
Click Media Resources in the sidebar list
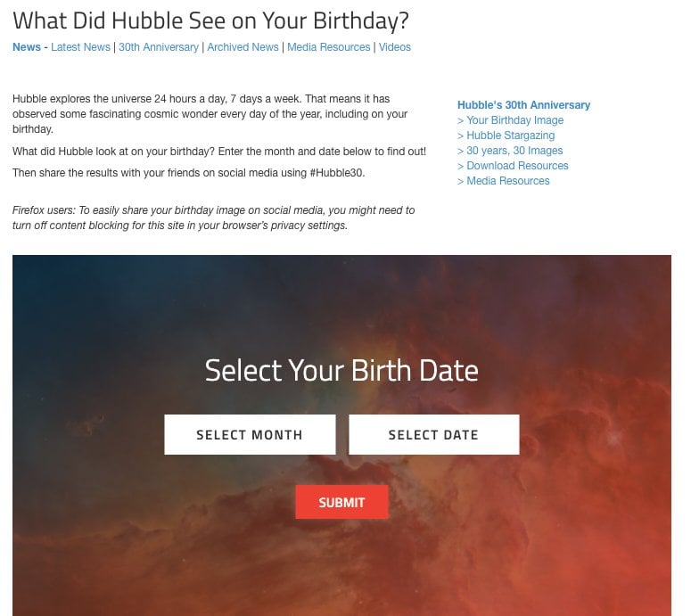pos(507,181)
